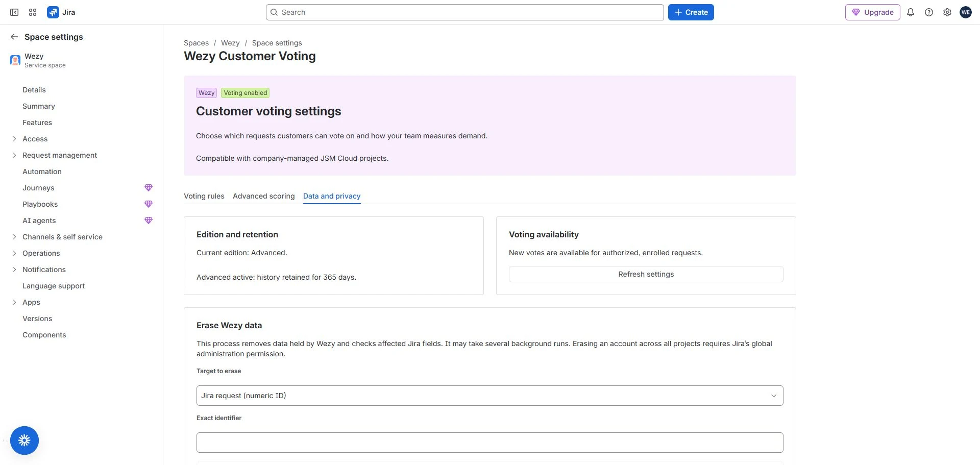
Task: Open Components in the sidebar
Action: (x=44, y=335)
